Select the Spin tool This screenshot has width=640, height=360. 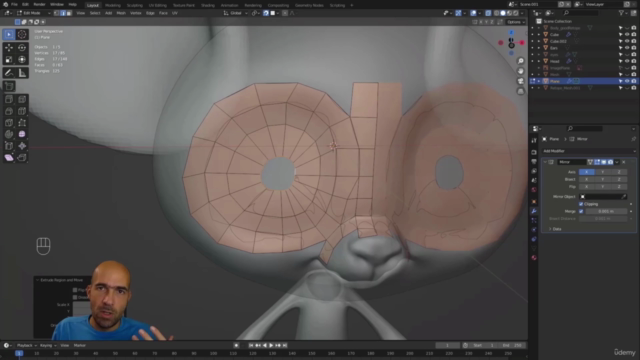[x=9, y=134]
